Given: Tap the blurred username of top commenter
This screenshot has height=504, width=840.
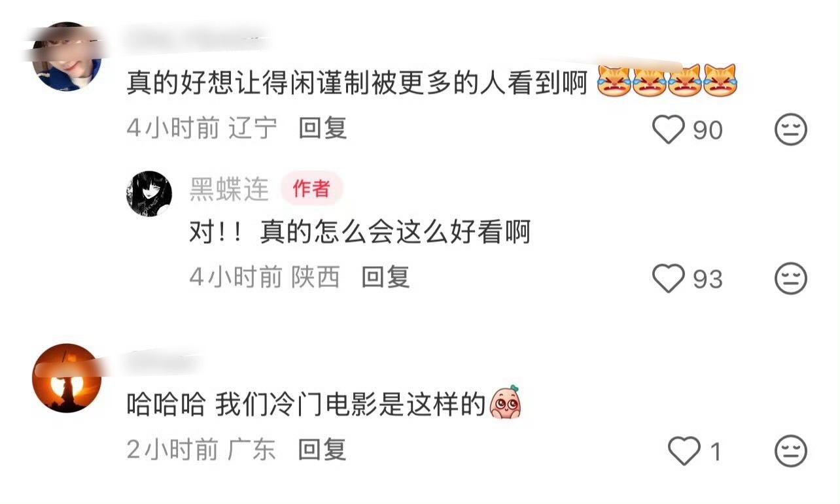Looking at the screenshot, I should (x=196, y=37).
